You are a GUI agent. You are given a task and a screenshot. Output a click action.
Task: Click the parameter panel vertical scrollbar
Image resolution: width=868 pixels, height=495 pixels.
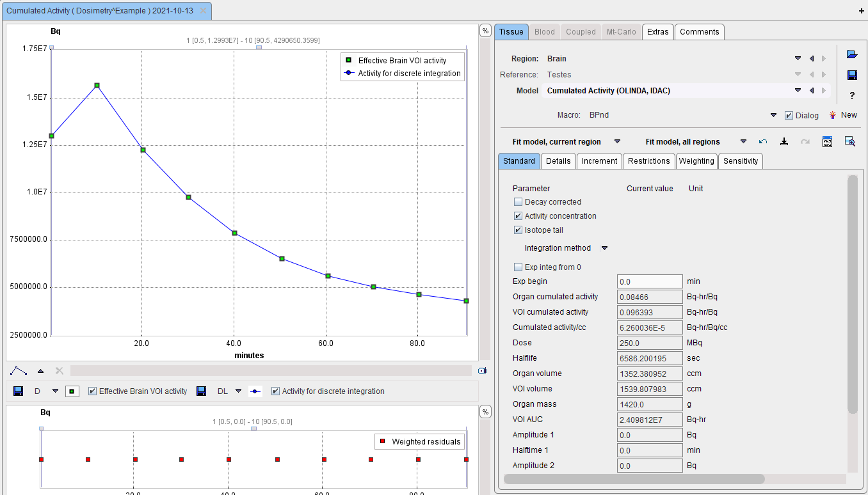pos(852,295)
